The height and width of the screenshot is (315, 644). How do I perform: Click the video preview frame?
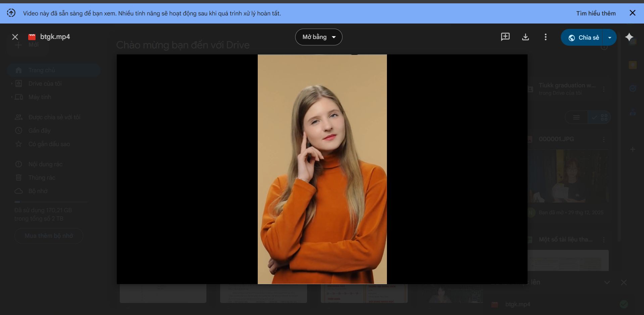[322, 169]
